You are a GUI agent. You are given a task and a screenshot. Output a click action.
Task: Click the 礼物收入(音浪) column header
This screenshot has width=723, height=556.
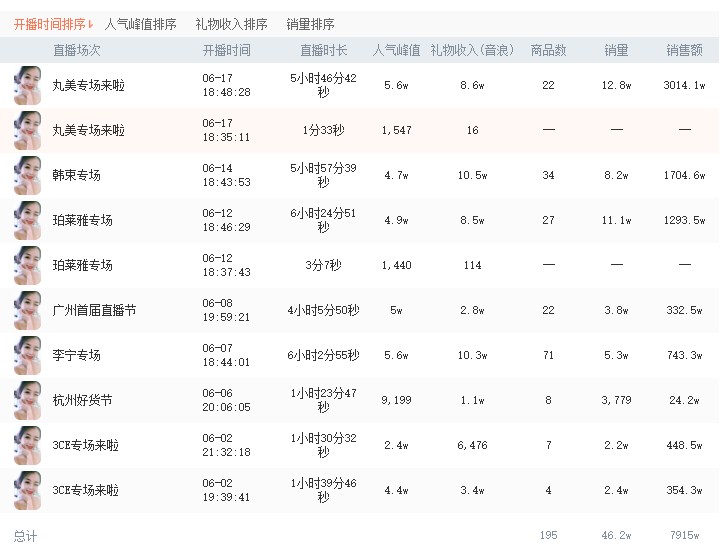472,50
